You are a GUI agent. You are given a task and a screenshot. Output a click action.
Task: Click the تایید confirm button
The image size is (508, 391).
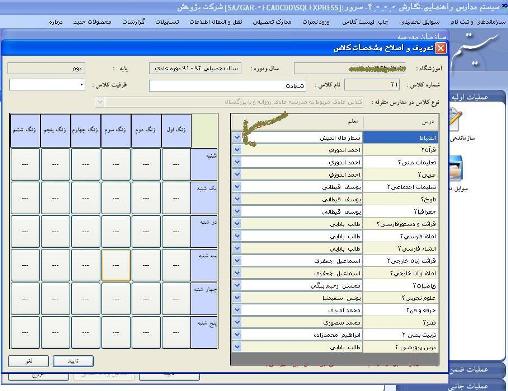[x=73, y=361]
